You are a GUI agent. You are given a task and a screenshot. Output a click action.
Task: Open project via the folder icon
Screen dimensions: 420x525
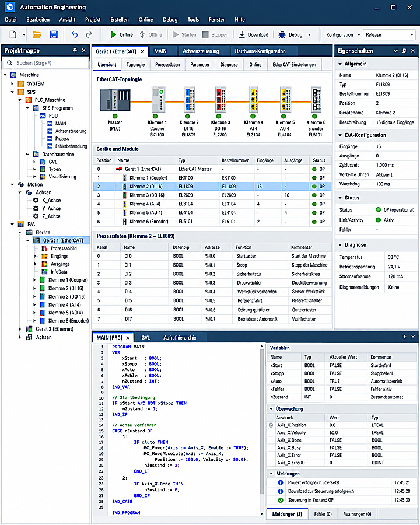coord(37,34)
